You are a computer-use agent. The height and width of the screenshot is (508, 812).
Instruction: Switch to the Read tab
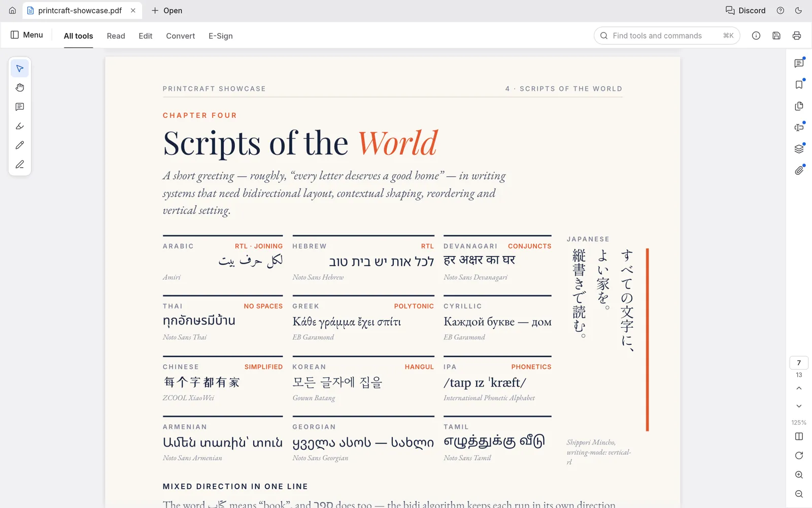(x=116, y=36)
